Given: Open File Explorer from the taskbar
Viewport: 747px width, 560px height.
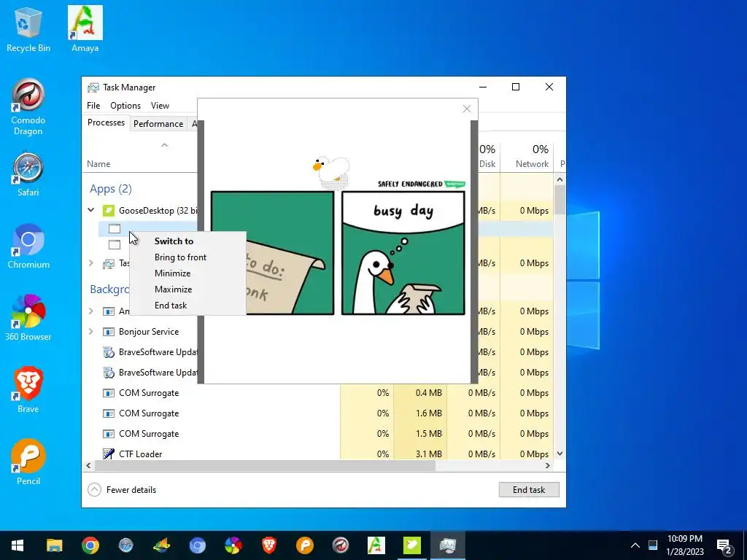Looking at the screenshot, I should [x=54, y=545].
